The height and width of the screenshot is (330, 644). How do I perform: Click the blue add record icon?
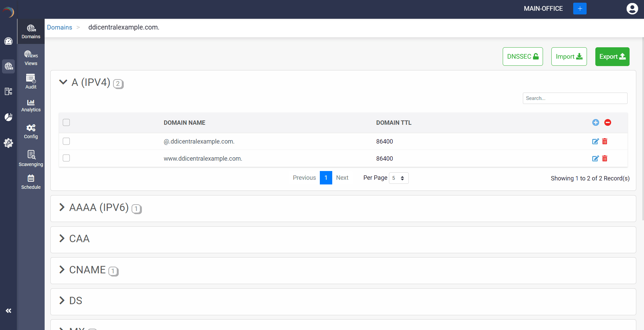(596, 122)
